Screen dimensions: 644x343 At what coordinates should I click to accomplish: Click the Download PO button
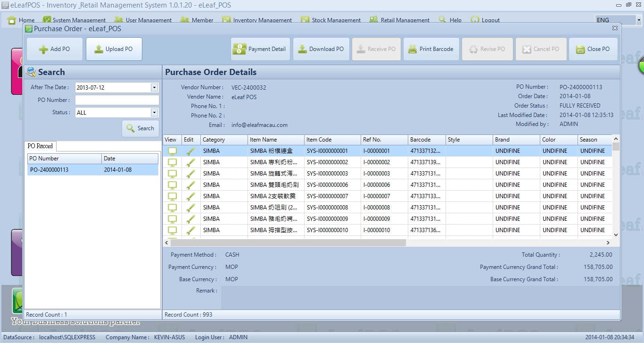pos(321,49)
